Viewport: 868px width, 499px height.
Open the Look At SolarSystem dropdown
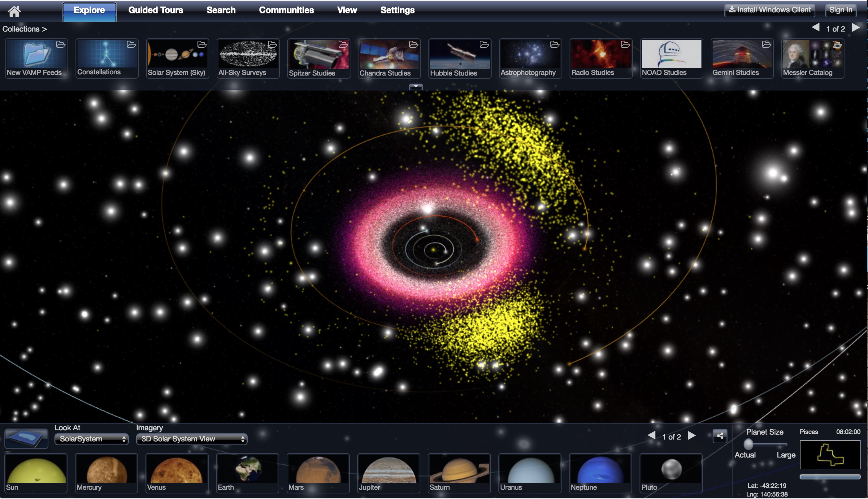coord(92,439)
